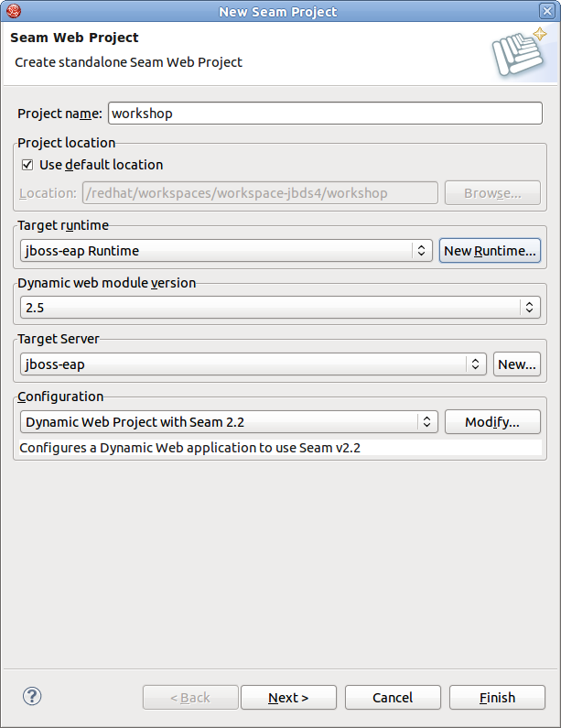Click Finish to create the project
Image resolution: width=561 pixels, height=728 pixels.
[497, 698]
